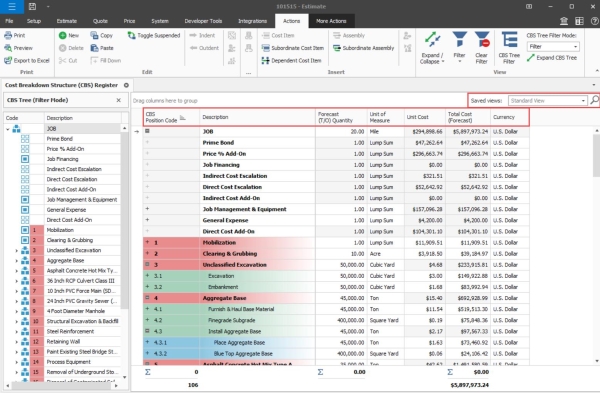600x393 pixels.
Task: Click the help question mark icon
Action: 595,21
